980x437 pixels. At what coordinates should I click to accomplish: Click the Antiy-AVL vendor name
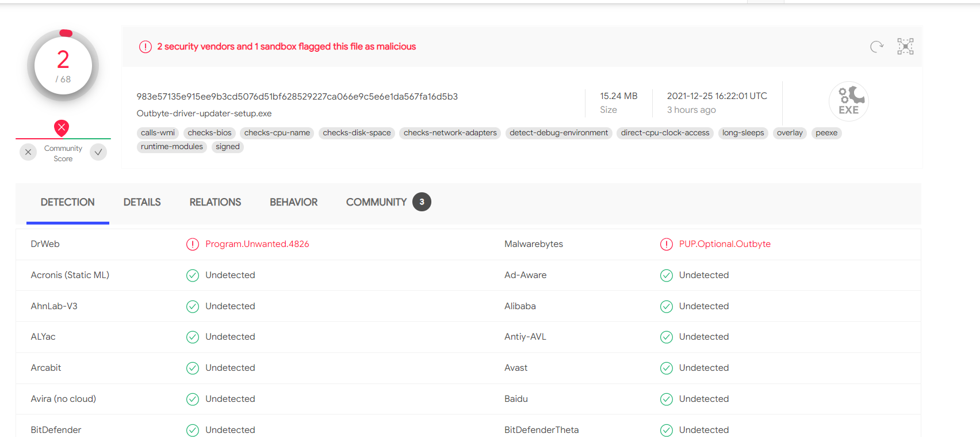525,337
